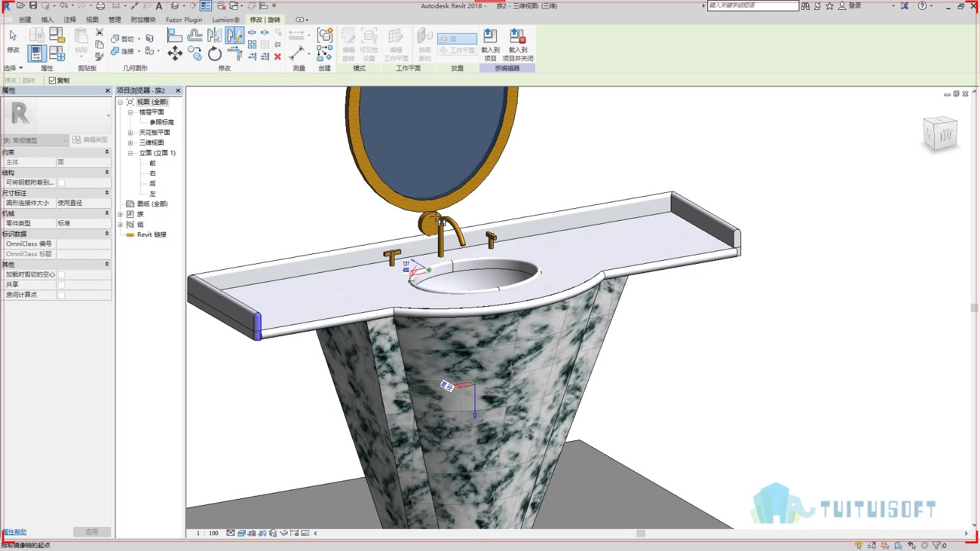Choose the Rotate tool icon
The height and width of the screenshot is (551, 980).
click(214, 54)
